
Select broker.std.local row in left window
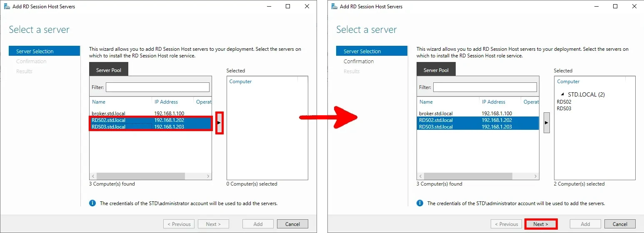(150, 113)
